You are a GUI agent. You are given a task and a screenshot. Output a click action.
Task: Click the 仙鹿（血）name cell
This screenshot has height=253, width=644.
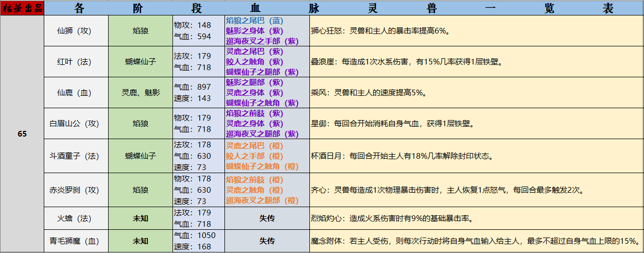pyautogui.click(x=76, y=93)
